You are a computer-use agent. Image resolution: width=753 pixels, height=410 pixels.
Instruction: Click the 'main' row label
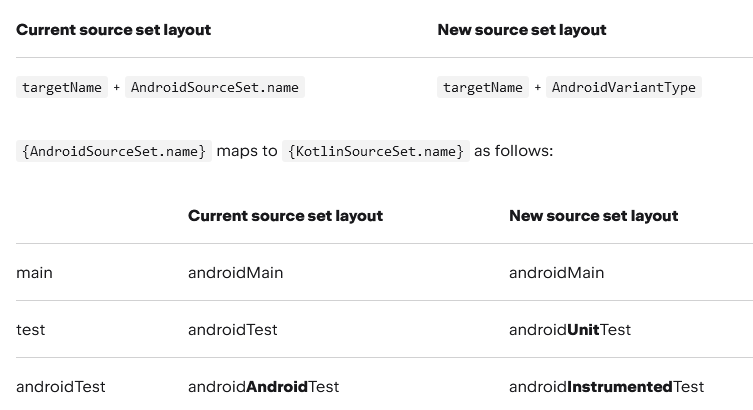click(x=35, y=273)
